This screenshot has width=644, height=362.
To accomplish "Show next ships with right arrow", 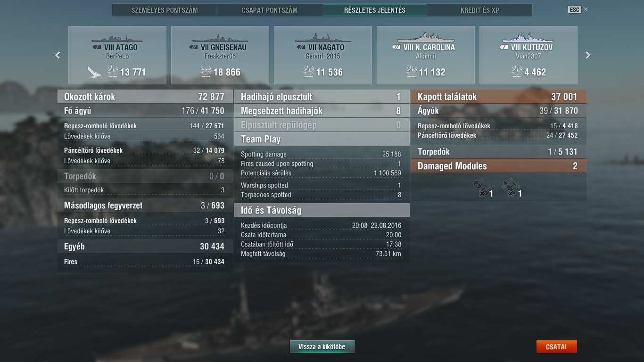I will (x=587, y=55).
